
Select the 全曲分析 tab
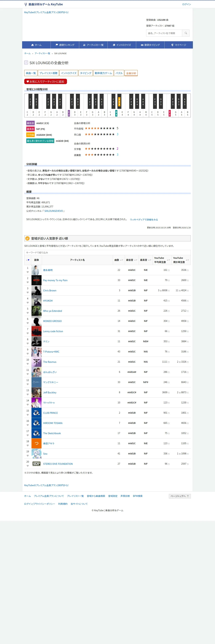pos(131,73)
